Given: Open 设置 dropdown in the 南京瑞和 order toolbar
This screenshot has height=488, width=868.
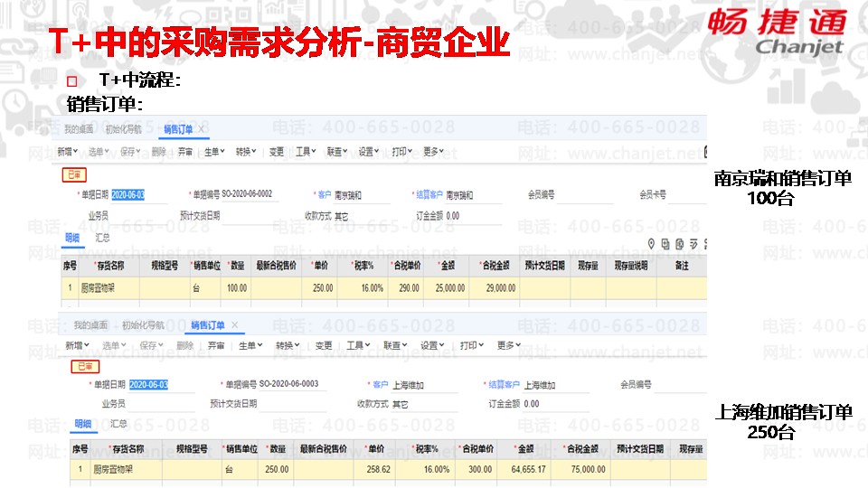Looking at the screenshot, I should click(368, 151).
